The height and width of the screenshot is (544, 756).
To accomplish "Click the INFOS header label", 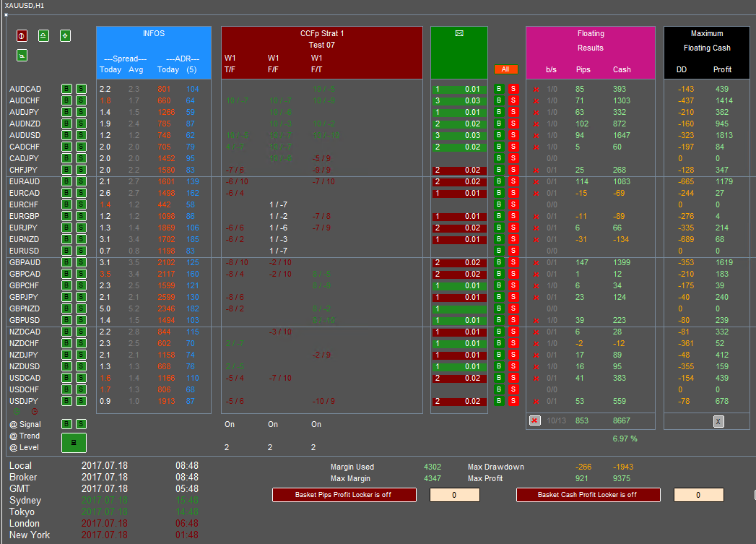I will pos(154,33).
